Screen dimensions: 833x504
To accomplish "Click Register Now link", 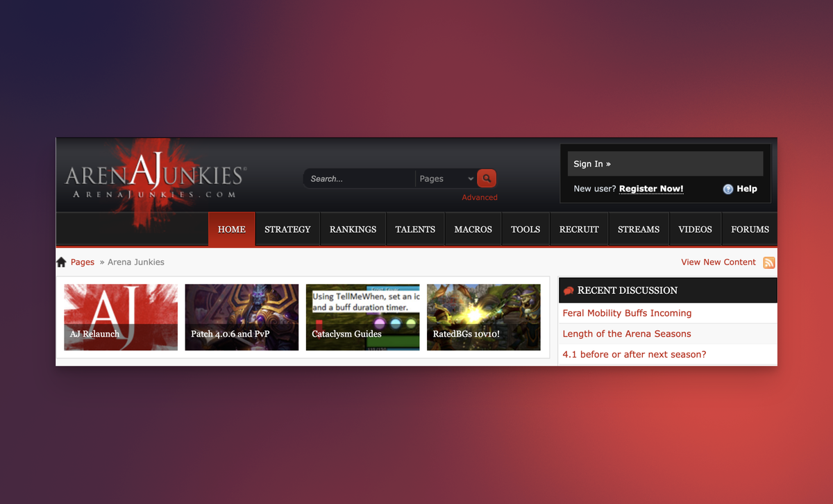I will (x=651, y=189).
